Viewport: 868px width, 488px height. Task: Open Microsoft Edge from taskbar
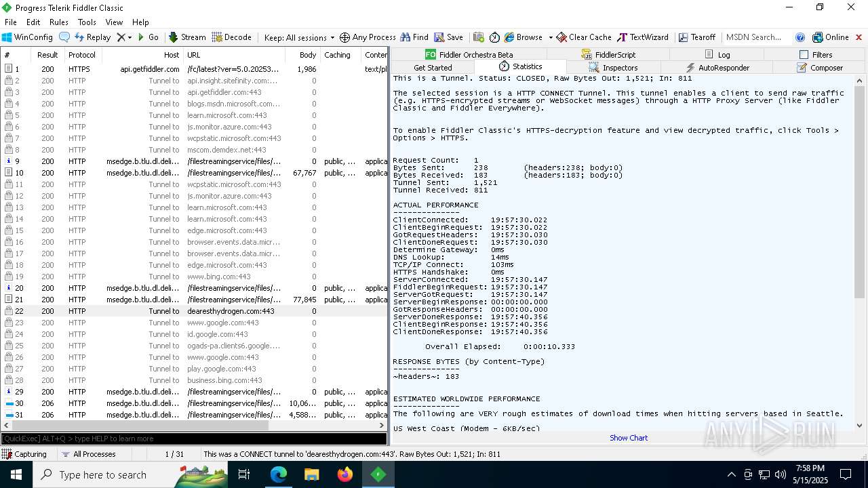tap(279, 474)
